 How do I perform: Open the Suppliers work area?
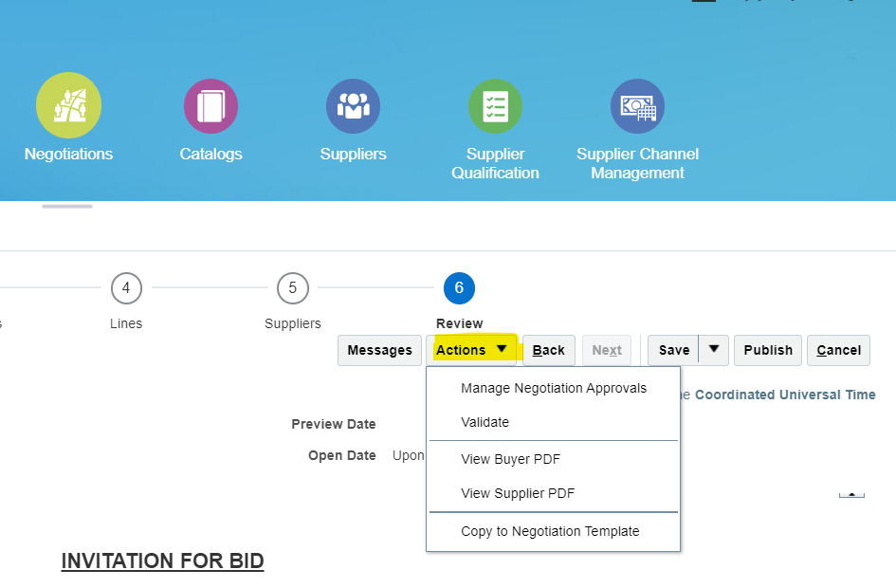click(353, 105)
